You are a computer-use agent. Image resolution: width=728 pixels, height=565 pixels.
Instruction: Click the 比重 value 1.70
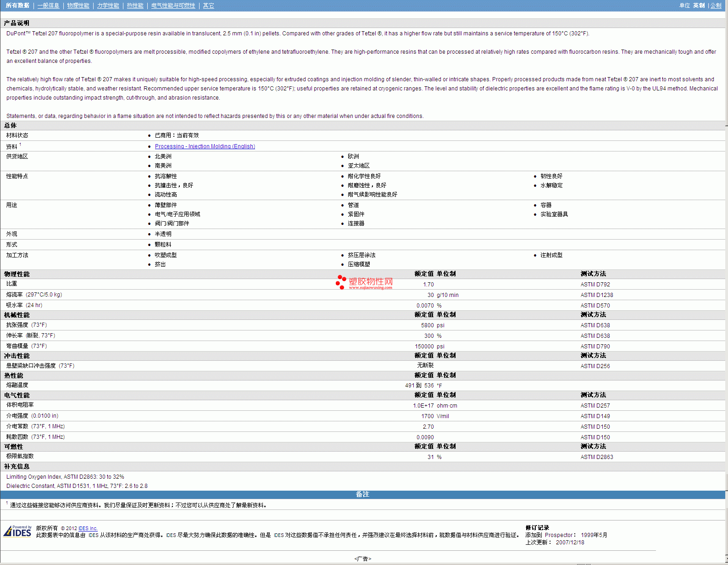click(x=428, y=285)
